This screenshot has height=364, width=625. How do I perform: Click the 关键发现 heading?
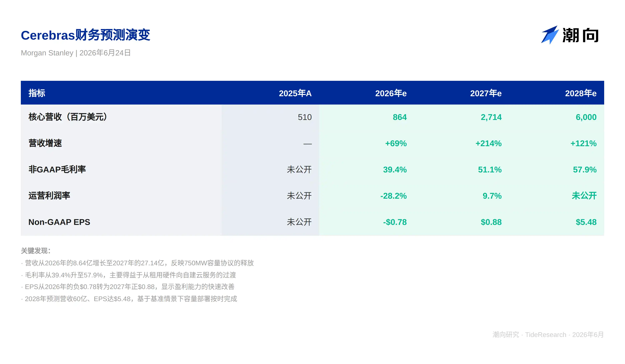pyautogui.click(x=36, y=251)
